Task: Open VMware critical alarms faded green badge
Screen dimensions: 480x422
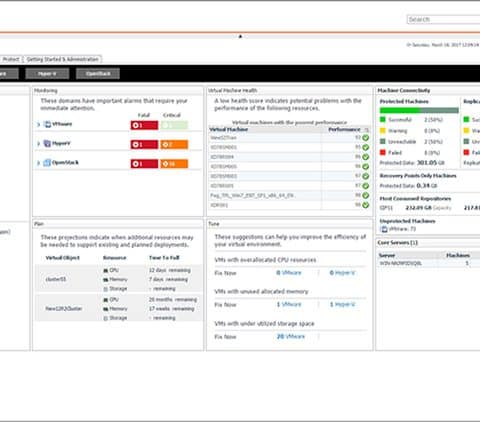Action: (x=174, y=125)
